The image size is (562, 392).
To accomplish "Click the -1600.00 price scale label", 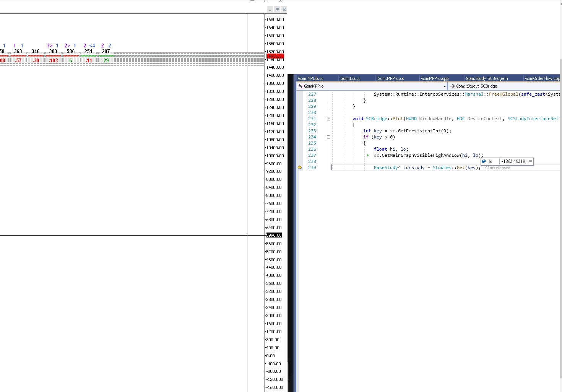I will [275, 387].
